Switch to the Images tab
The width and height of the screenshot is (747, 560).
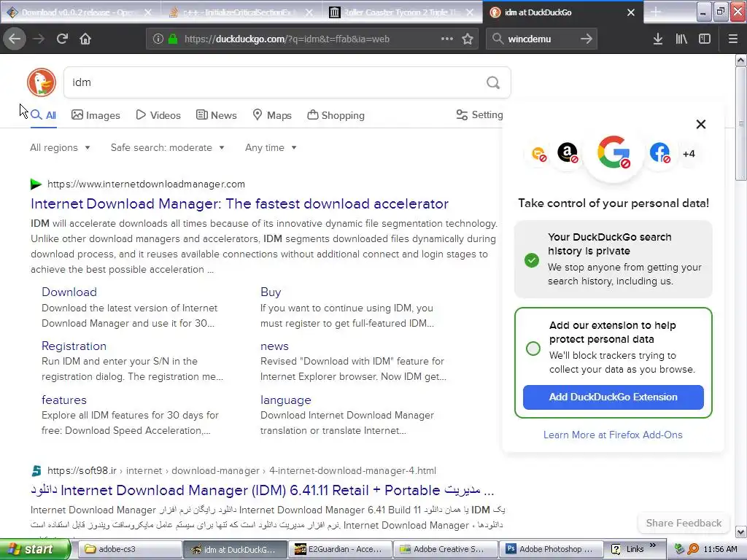click(x=96, y=115)
